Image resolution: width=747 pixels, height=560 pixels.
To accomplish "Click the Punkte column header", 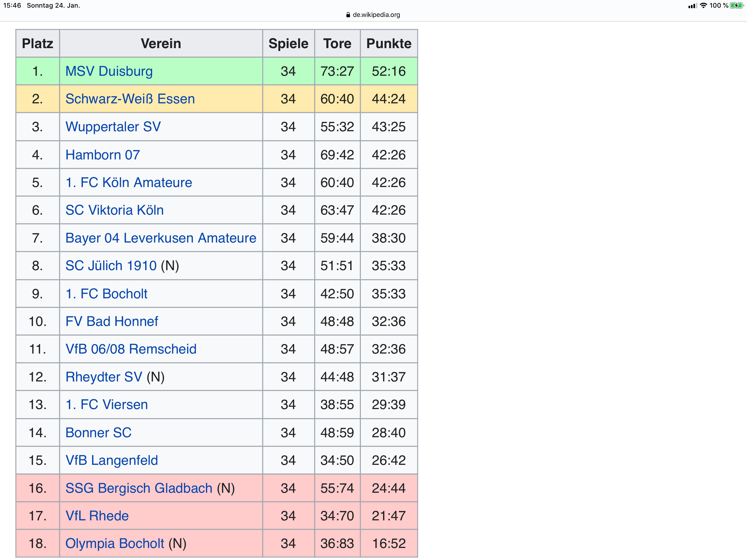I will point(389,43).
